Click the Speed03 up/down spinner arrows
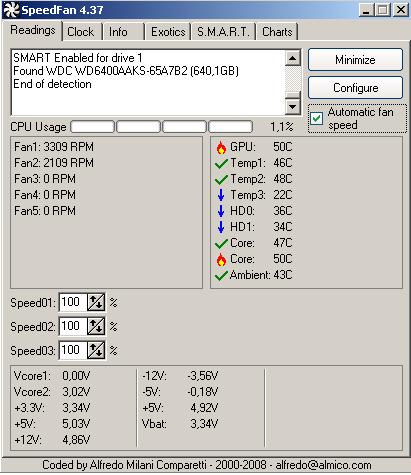Viewport: 411px width, 475px height. (x=96, y=350)
